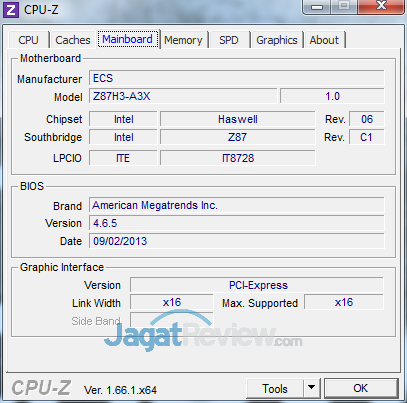Minimize the CPU-Z window
Image resolution: width=407 pixels, height=403 pixels.
click(317, 6)
